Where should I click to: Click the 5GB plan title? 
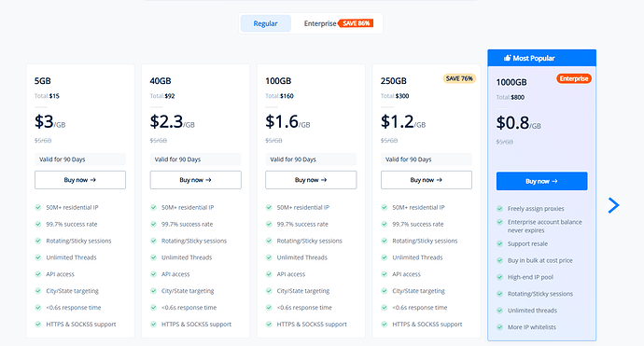pyautogui.click(x=43, y=81)
